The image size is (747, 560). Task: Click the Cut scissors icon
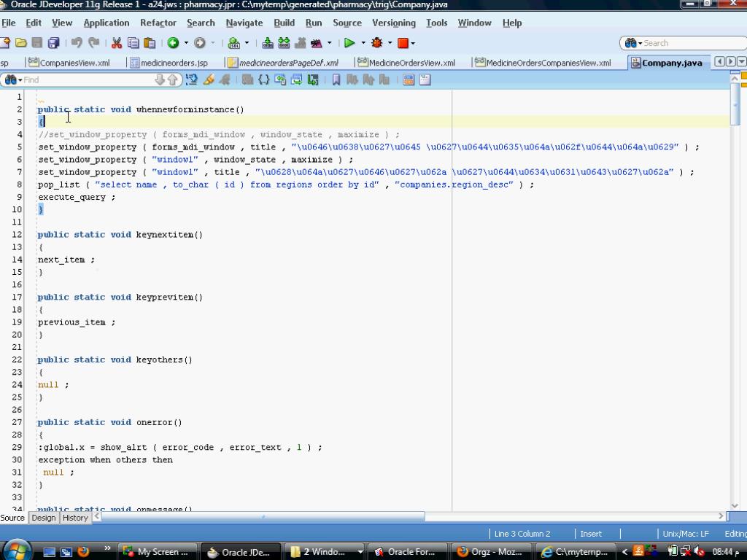pos(116,43)
